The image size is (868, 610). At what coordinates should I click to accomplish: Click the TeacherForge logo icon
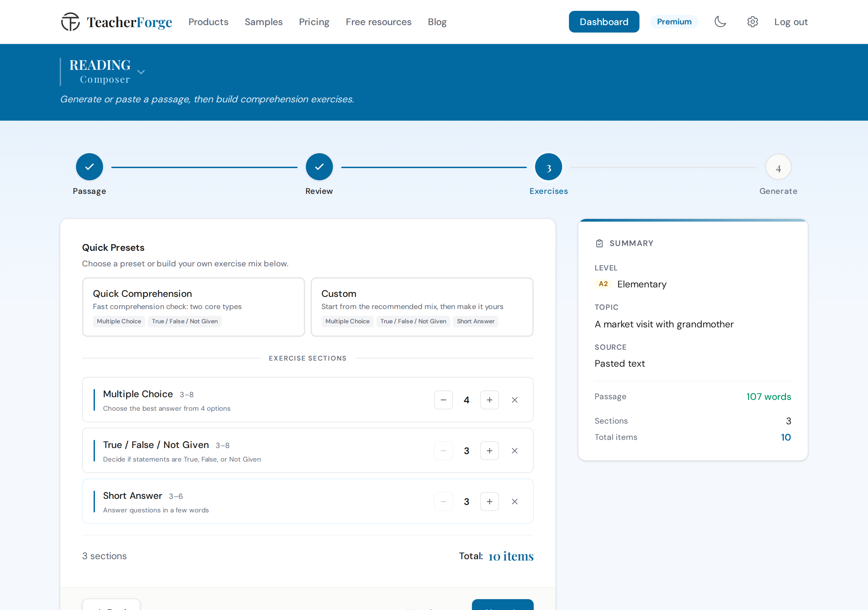point(70,22)
